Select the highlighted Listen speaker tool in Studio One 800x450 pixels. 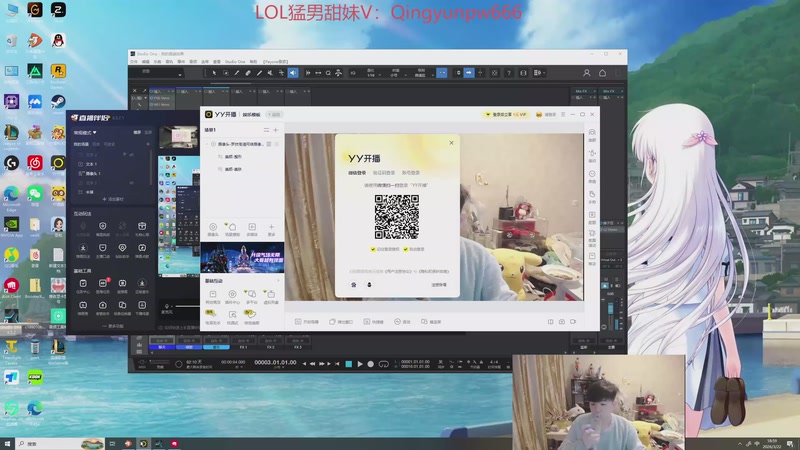[293, 73]
